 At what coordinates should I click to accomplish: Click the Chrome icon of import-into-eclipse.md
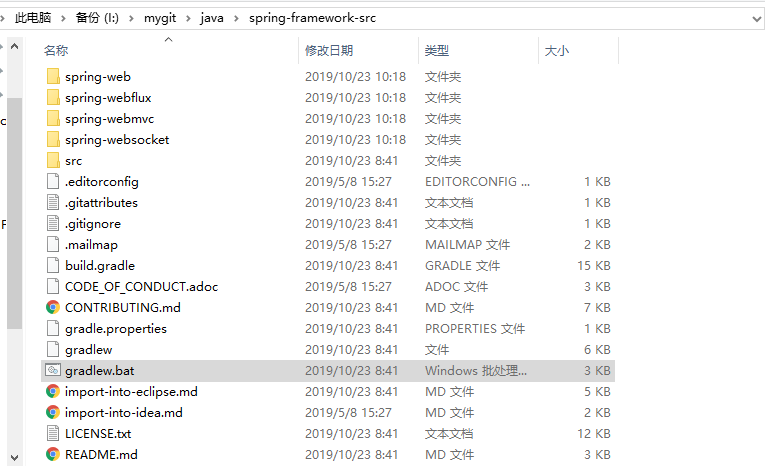click(x=53, y=391)
